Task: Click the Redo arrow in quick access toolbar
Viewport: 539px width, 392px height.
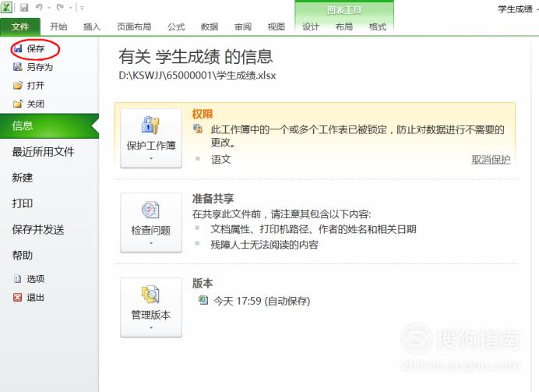Action: [x=60, y=7]
